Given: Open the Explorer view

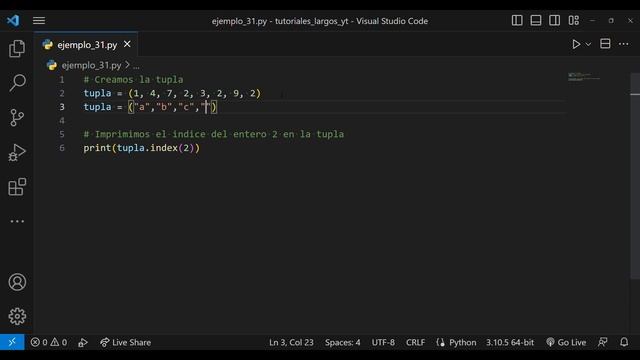Looking at the screenshot, I should point(17,49).
